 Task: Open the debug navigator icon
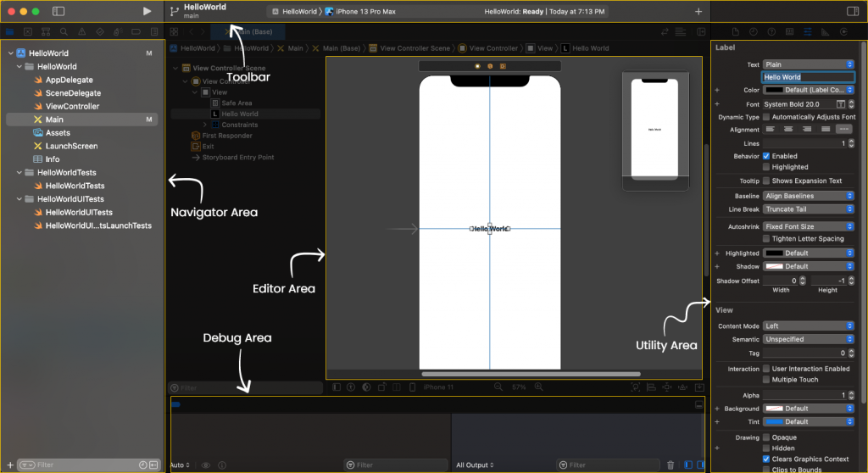(117, 31)
